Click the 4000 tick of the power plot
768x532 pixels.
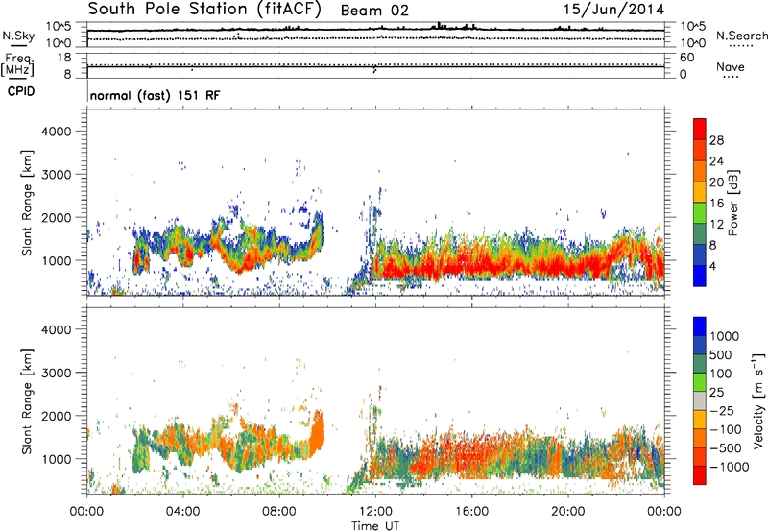pos(57,132)
